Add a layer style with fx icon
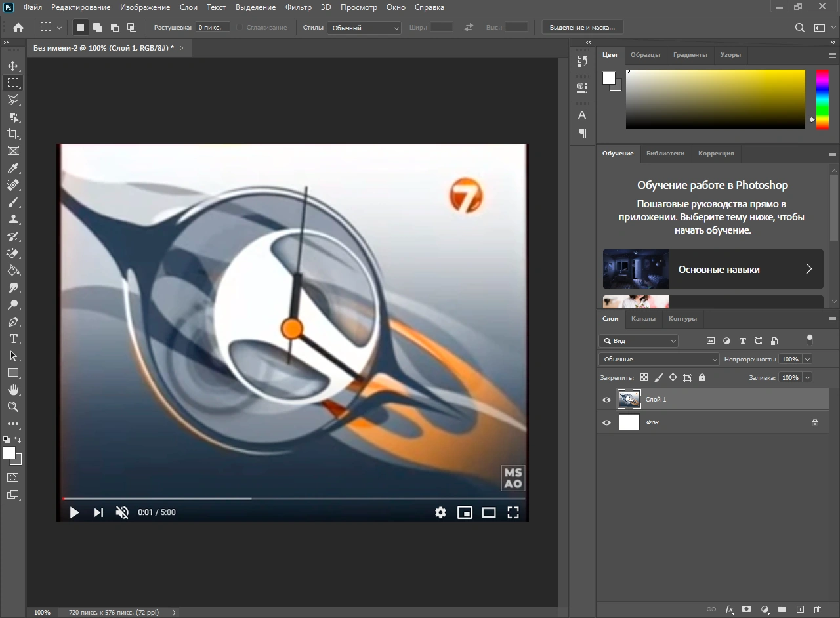The image size is (840, 618). 729,609
